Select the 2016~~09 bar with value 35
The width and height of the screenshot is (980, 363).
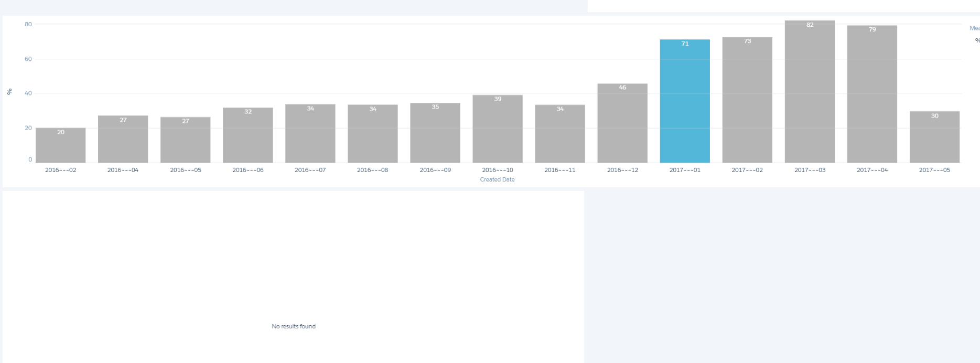tap(435, 133)
